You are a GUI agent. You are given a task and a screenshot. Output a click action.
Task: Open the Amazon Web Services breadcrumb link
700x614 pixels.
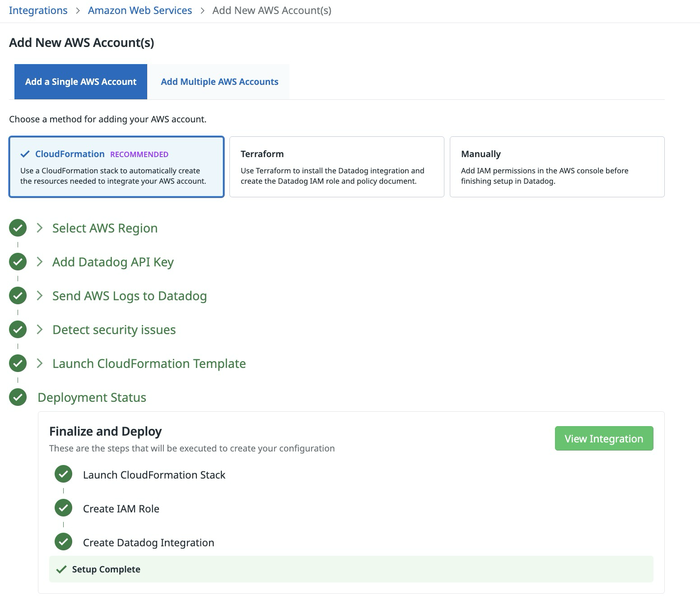click(140, 10)
